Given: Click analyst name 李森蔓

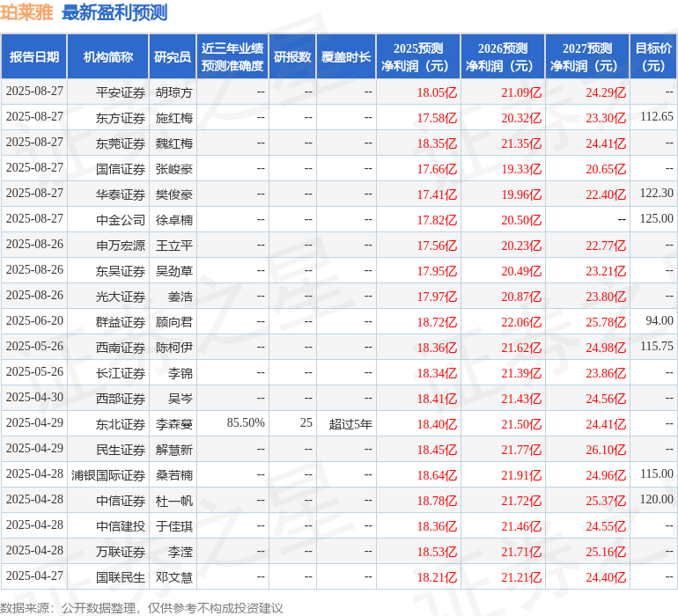Looking at the screenshot, I should pos(174,424).
